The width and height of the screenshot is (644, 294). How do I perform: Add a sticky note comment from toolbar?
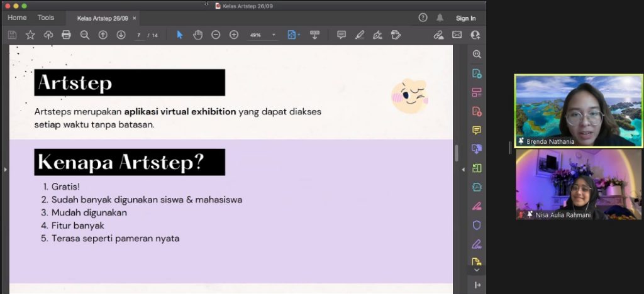pos(341,35)
